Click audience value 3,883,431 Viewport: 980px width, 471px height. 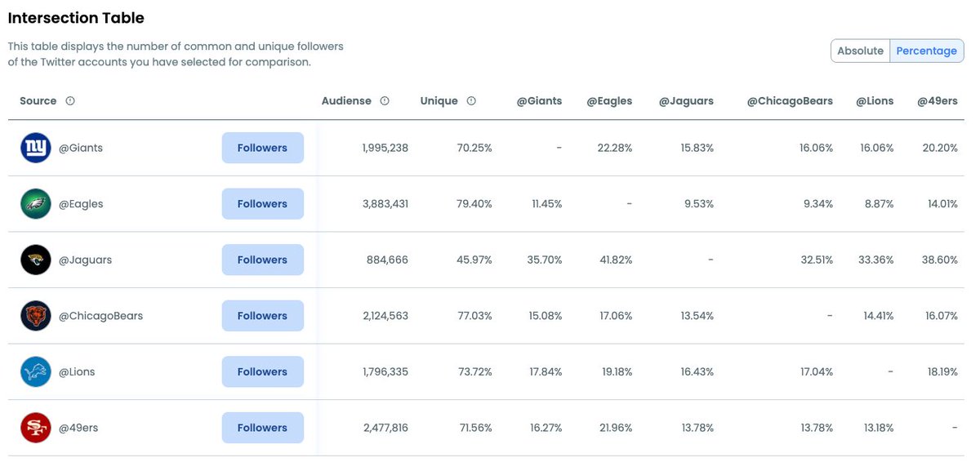385,204
